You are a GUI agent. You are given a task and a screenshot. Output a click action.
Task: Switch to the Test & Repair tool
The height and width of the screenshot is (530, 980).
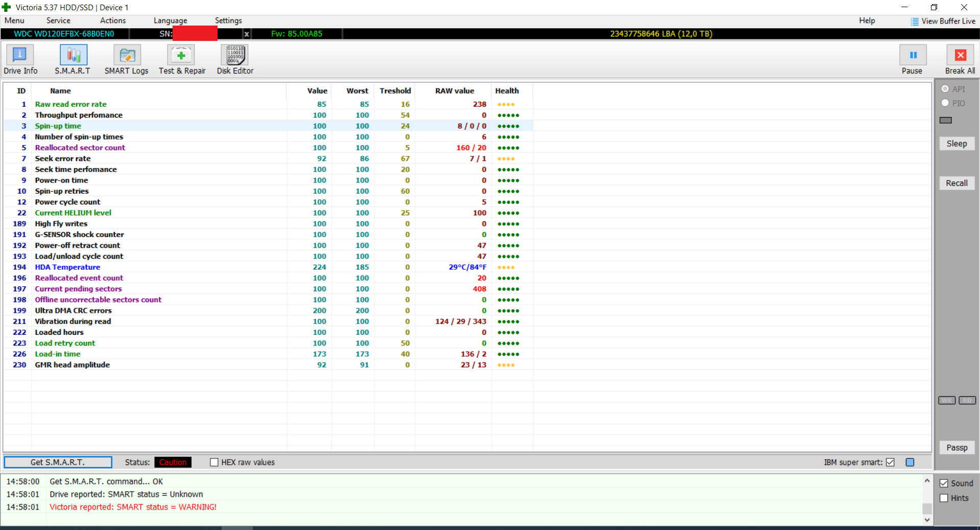pos(182,59)
